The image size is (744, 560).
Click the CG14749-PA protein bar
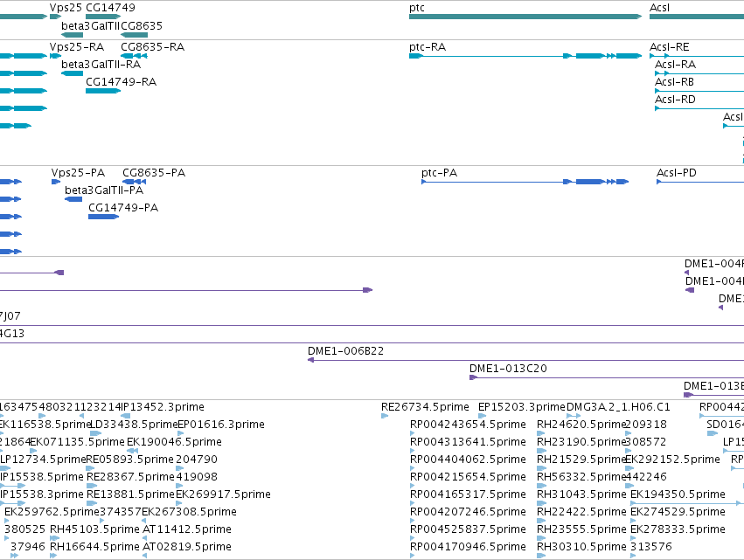coord(103,217)
